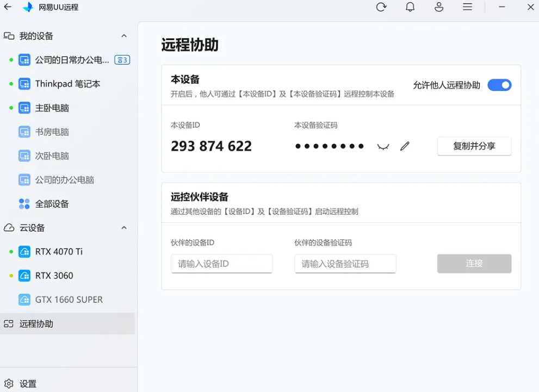Open the notification bell
The image size is (539, 392).
410,7
